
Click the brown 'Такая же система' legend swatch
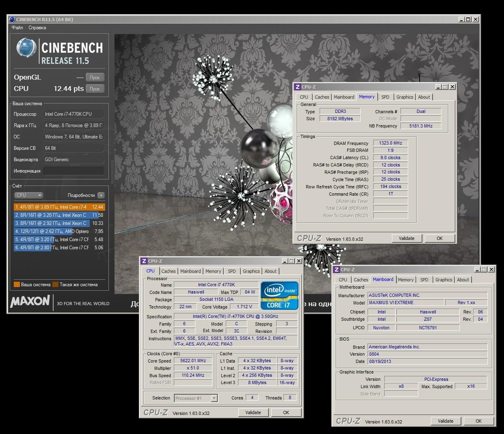coord(55,285)
